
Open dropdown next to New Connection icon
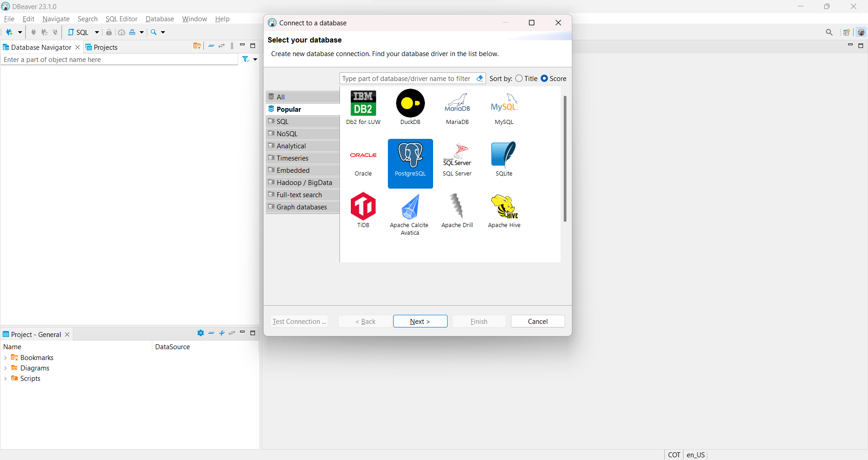click(20, 32)
